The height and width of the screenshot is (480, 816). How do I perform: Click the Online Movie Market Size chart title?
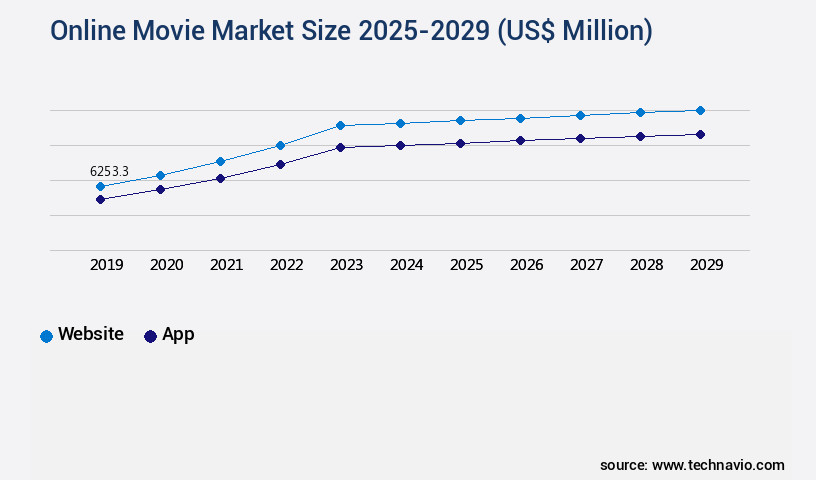coord(351,31)
